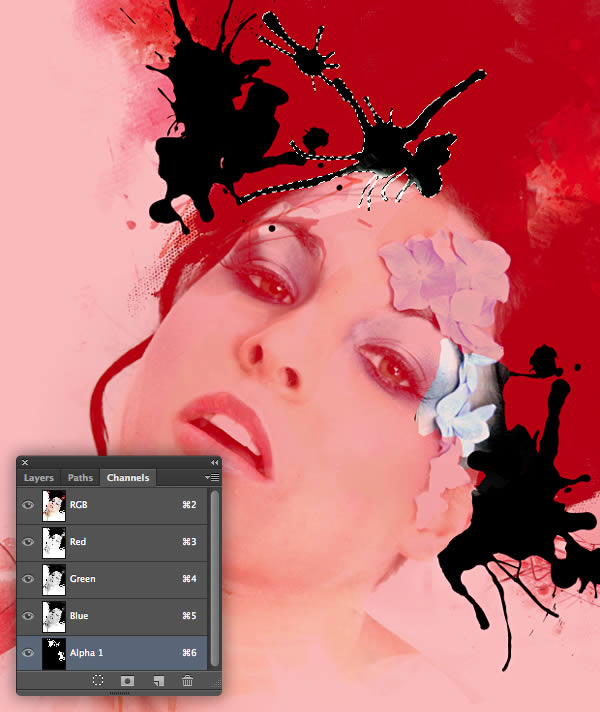Delete current channel trash icon
Viewport: 600px width, 712px height.
tap(188, 680)
